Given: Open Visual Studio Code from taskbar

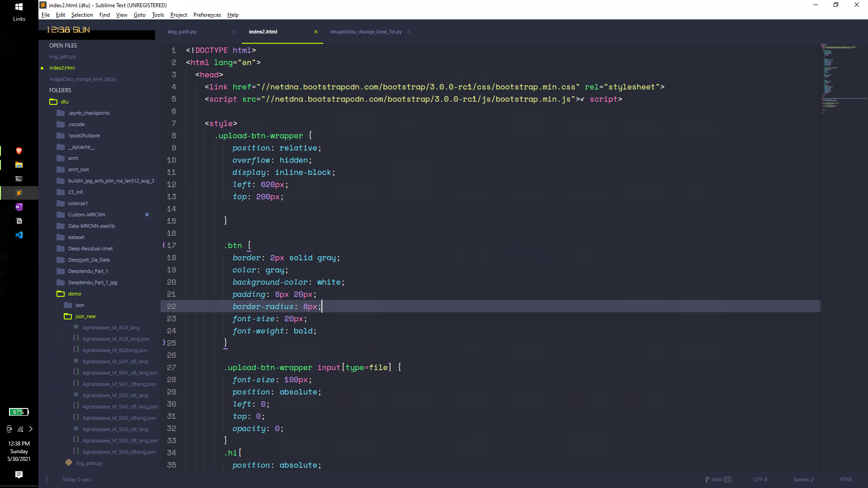Looking at the screenshot, I should point(19,235).
